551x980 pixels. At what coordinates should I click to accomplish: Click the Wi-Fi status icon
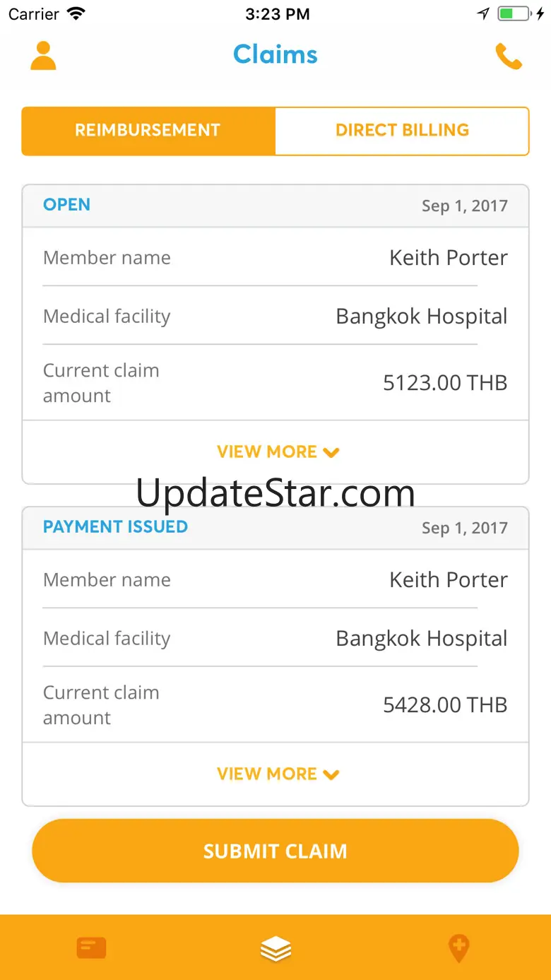pyautogui.click(x=76, y=13)
